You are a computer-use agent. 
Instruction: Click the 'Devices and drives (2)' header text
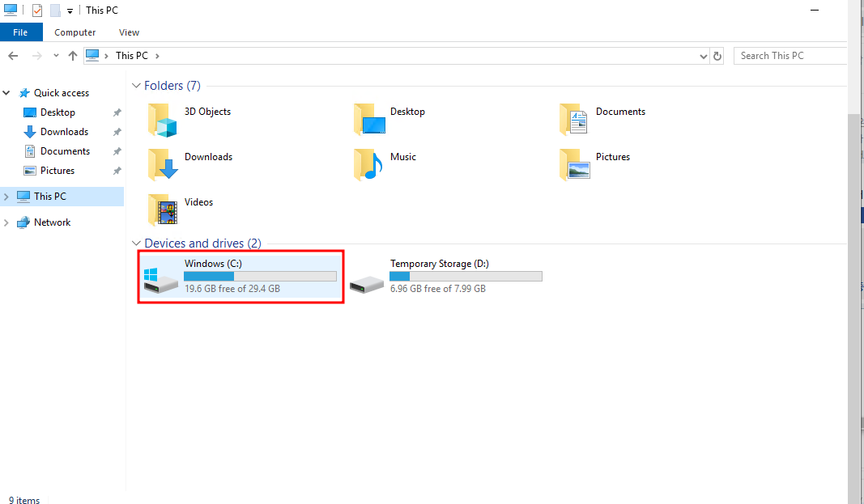coord(202,244)
